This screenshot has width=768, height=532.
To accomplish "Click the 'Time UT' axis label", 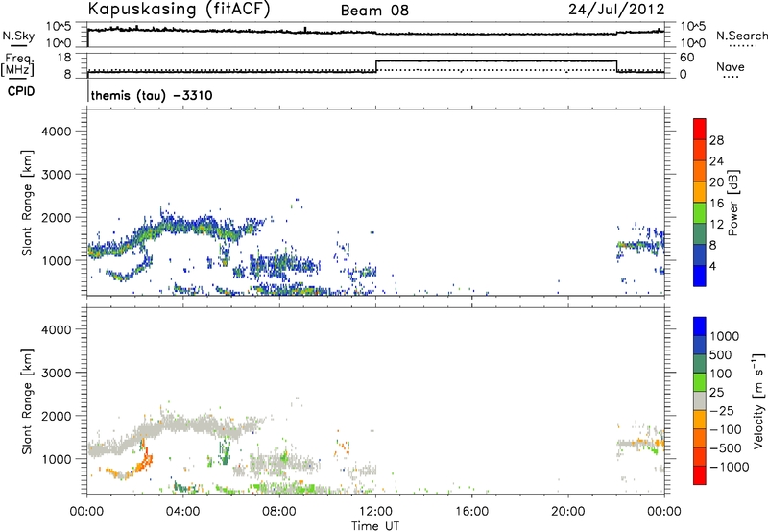I will point(375,526).
